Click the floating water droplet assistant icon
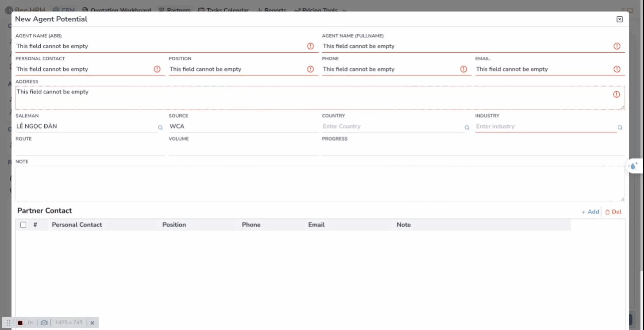Viewport: 644px width, 330px height. point(633,166)
